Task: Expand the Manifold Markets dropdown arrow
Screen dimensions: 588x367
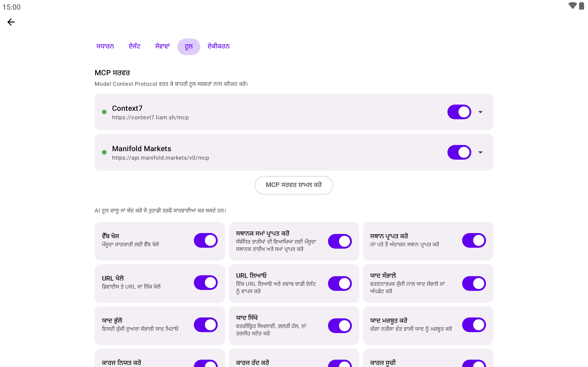Action: (x=480, y=152)
